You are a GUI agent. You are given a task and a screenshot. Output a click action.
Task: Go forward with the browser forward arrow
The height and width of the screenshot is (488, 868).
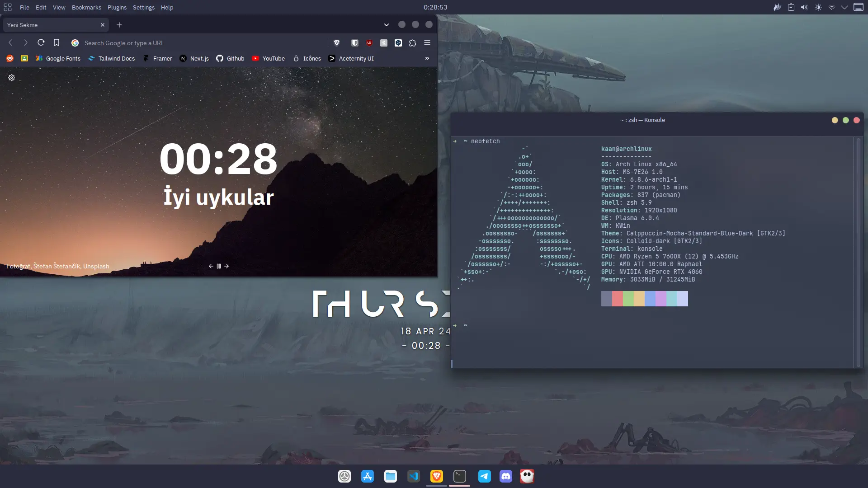pos(25,42)
